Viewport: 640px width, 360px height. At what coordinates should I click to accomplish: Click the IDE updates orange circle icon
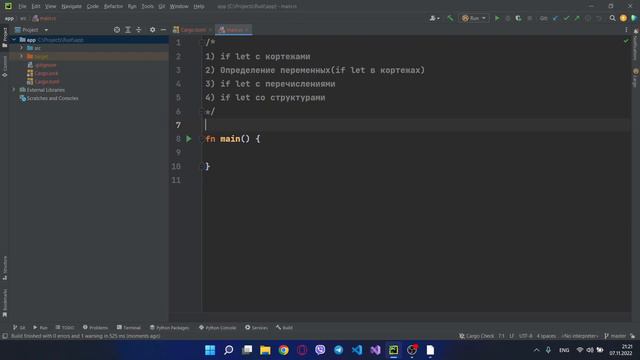click(x=623, y=18)
